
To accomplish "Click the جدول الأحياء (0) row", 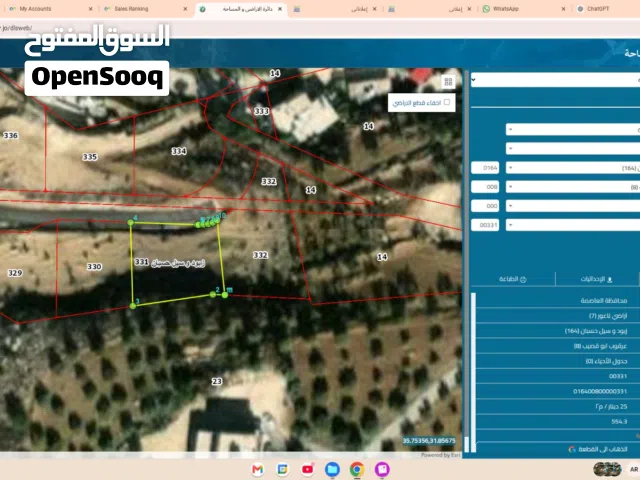I will (x=558, y=361).
